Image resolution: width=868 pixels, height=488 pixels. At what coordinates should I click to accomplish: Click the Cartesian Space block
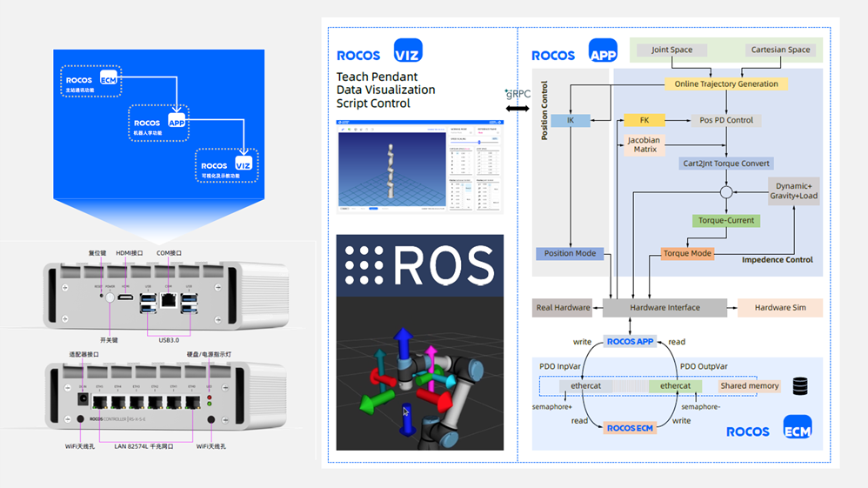(x=780, y=50)
